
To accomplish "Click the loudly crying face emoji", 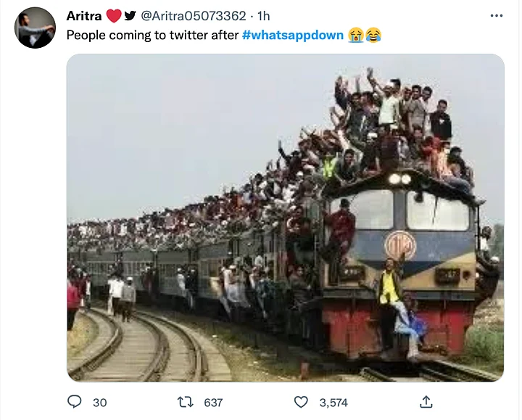I will coord(356,35).
